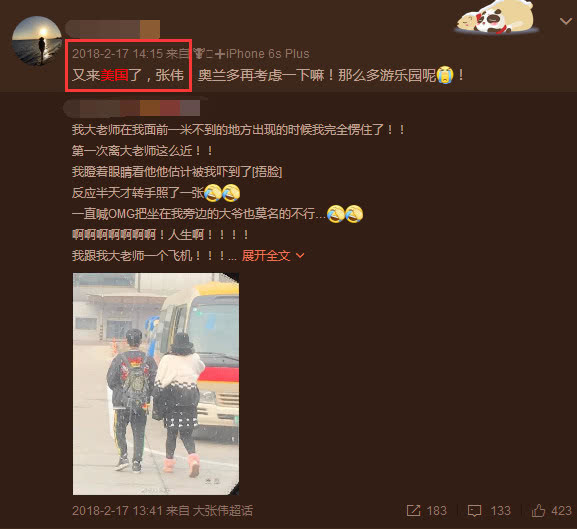Click the 大张伟超话 source link
The image size is (577, 529).
[223, 511]
